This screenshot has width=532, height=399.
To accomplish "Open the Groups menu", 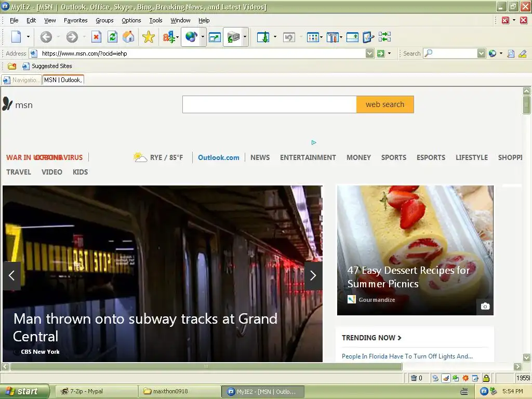I will click(104, 20).
